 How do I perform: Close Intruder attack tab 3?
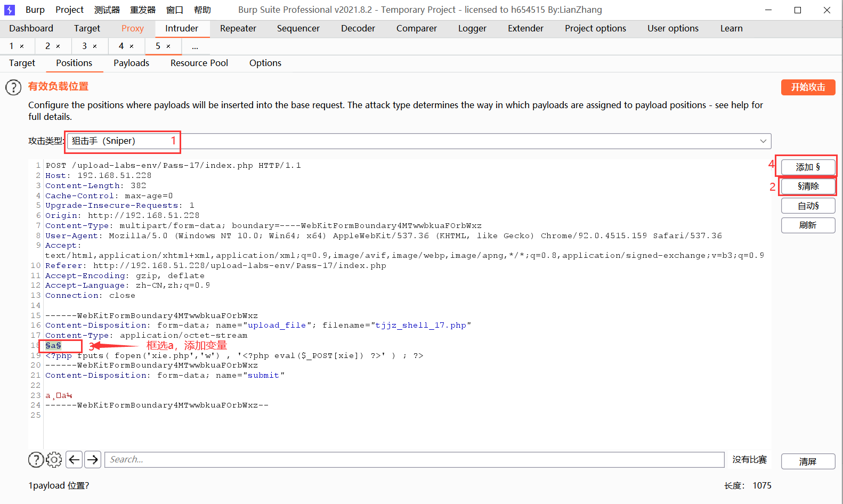(95, 46)
